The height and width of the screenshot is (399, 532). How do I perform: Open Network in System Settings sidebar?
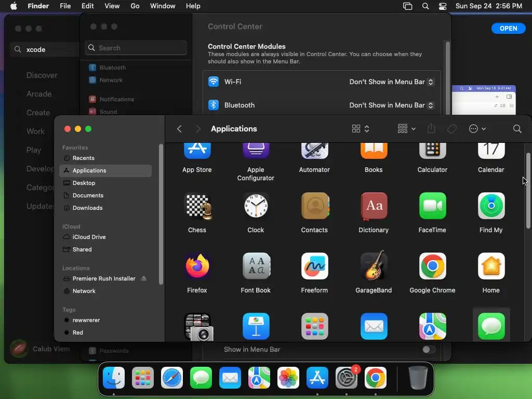tap(105, 80)
